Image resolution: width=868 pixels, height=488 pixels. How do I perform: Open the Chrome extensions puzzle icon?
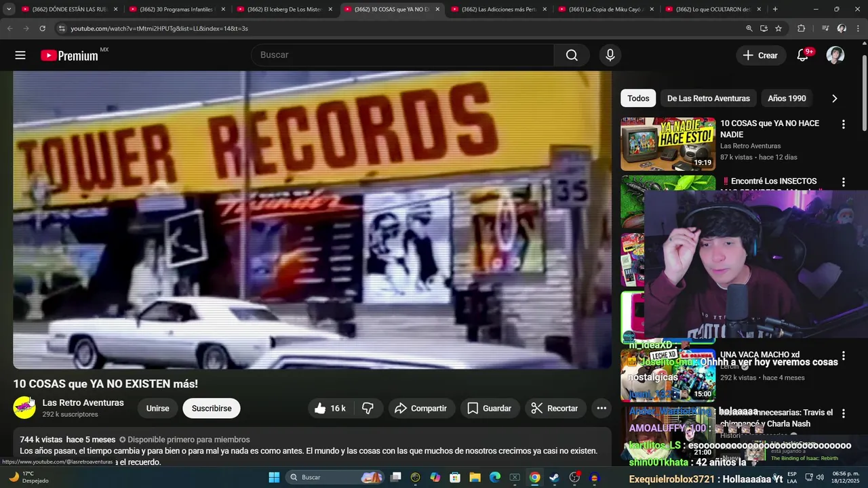tap(802, 28)
